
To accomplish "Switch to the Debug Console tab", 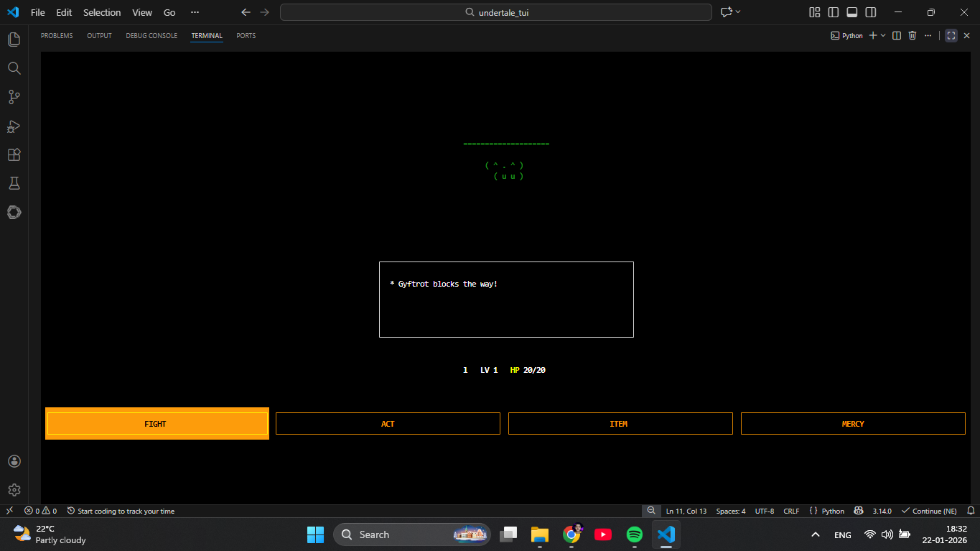I will 151,35.
